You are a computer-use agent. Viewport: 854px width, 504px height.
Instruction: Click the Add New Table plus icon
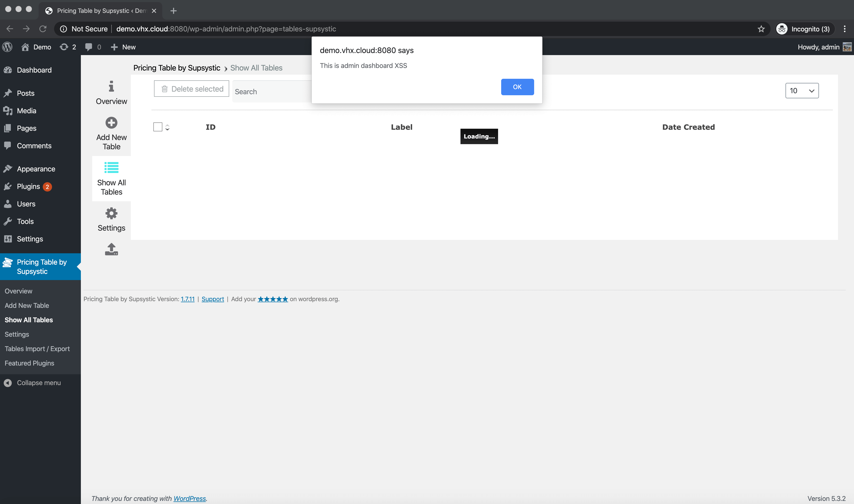(111, 123)
